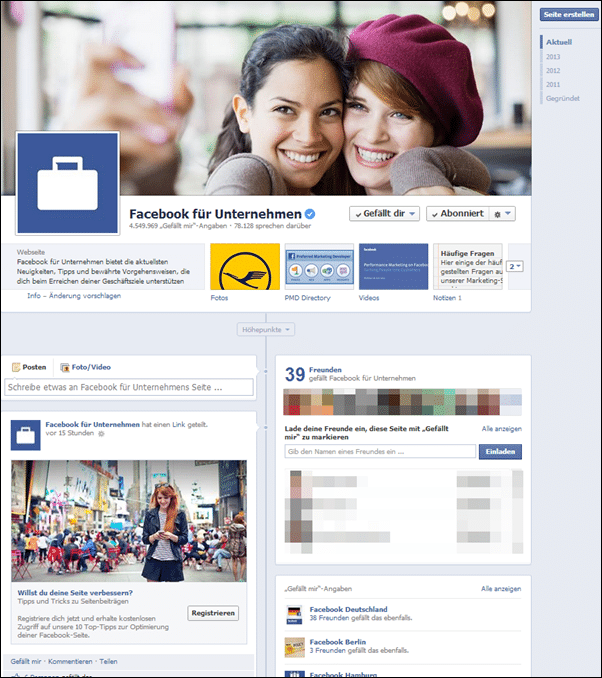Click the Einladen button

point(500,451)
